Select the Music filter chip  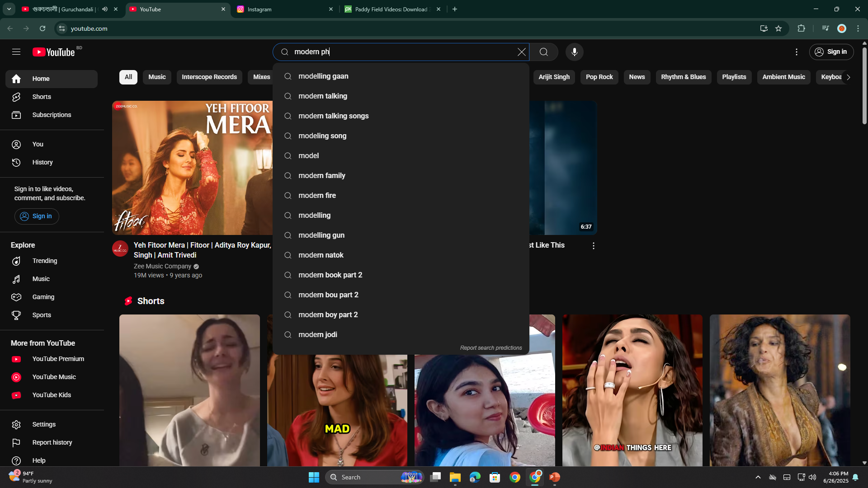pos(157,77)
